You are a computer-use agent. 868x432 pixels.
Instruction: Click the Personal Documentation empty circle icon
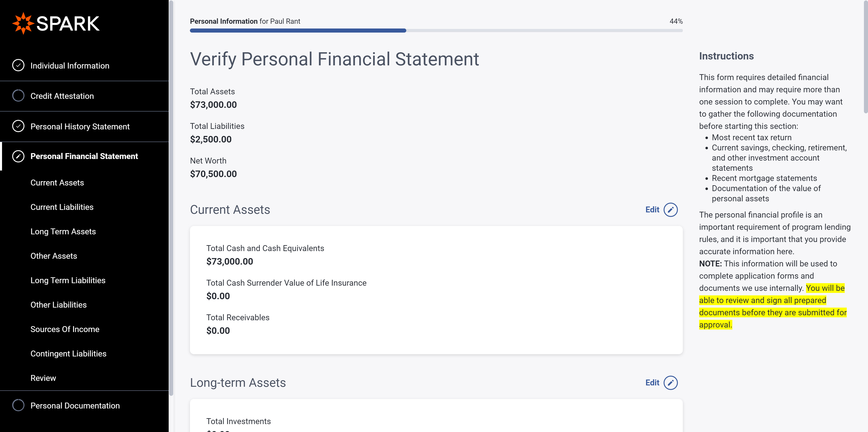click(x=18, y=405)
